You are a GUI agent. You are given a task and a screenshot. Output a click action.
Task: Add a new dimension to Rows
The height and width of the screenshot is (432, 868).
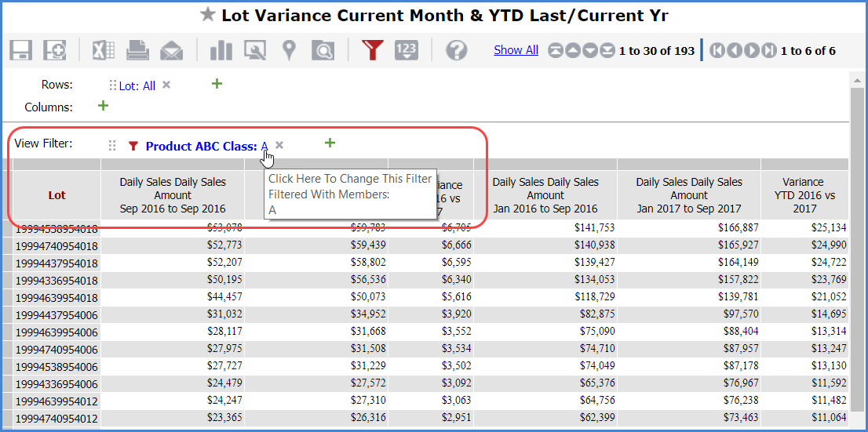pos(217,84)
